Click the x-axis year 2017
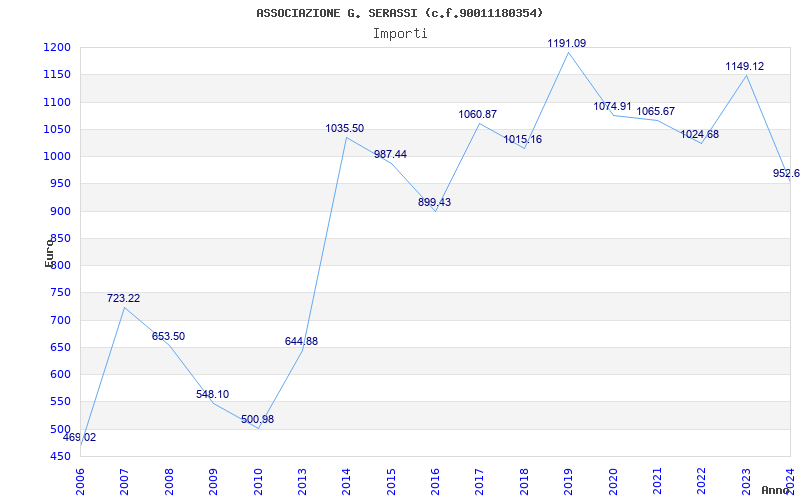 click(480, 482)
